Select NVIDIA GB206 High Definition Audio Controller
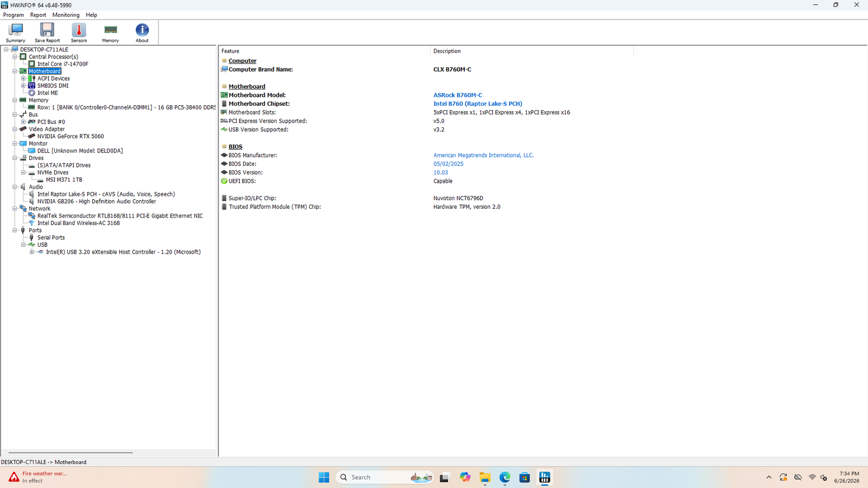Image resolution: width=868 pixels, height=488 pixels. click(97, 201)
